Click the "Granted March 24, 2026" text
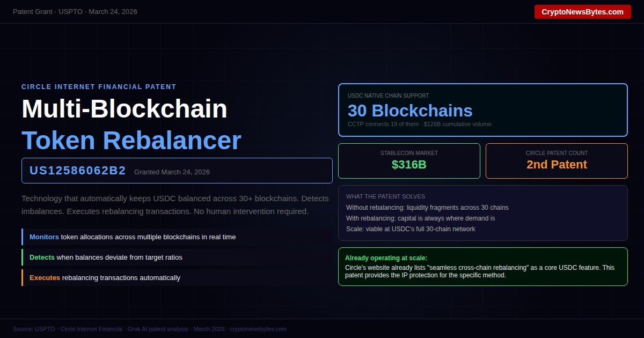Image resolution: width=644 pixels, height=338 pixels. click(172, 172)
